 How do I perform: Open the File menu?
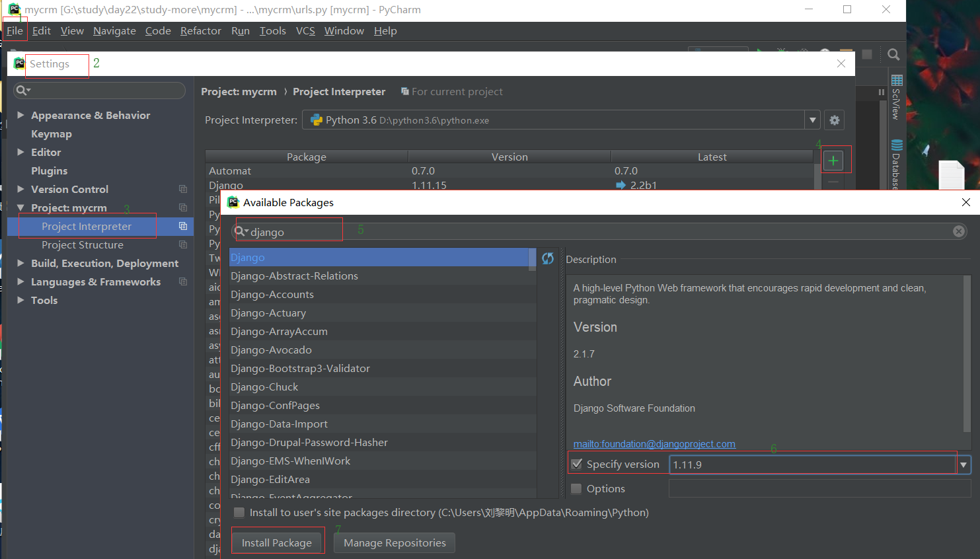pyautogui.click(x=15, y=31)
